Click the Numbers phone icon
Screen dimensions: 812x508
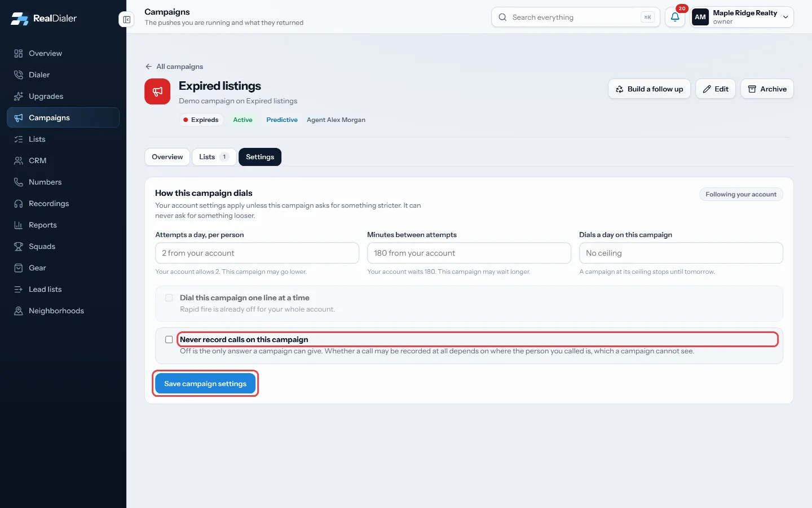(19, 182)
